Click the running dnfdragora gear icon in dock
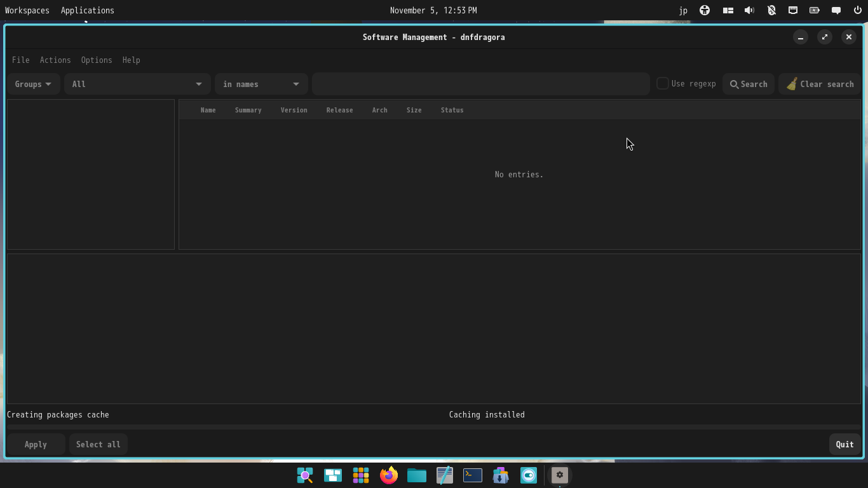The height and width of the screenshot is (488, 868). pos(560,475)
